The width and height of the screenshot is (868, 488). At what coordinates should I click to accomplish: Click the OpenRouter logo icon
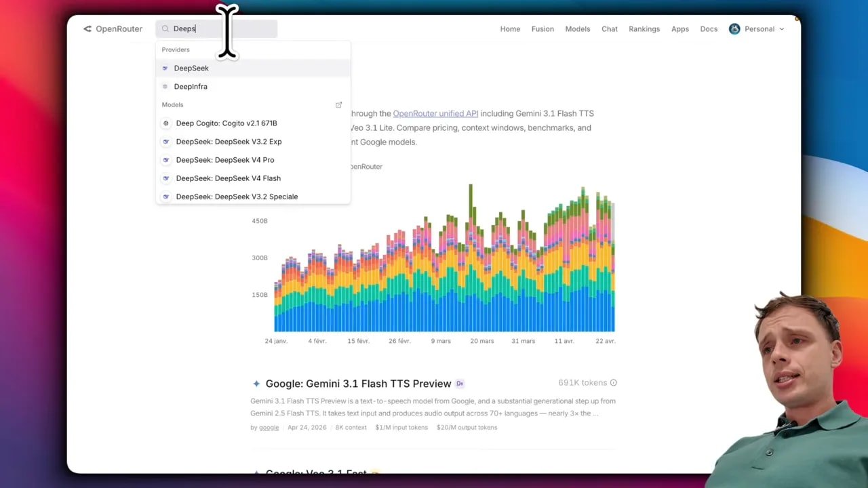click(87, 28)
